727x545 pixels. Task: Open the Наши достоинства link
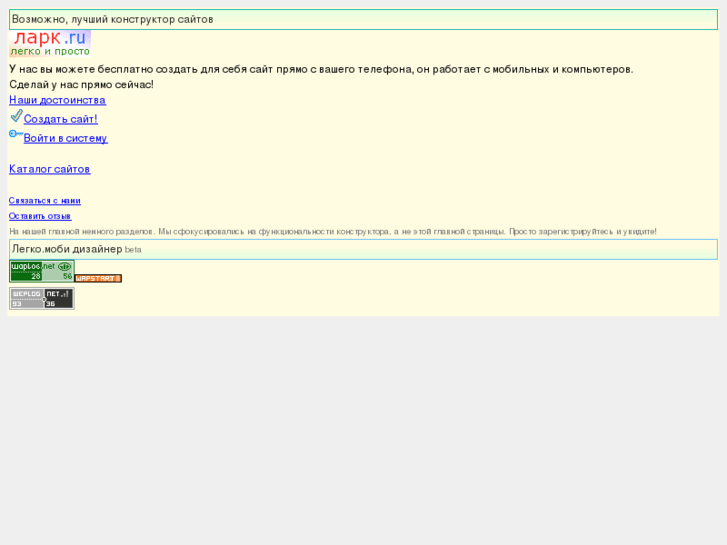pyautogui.click(x=57, y=100)
